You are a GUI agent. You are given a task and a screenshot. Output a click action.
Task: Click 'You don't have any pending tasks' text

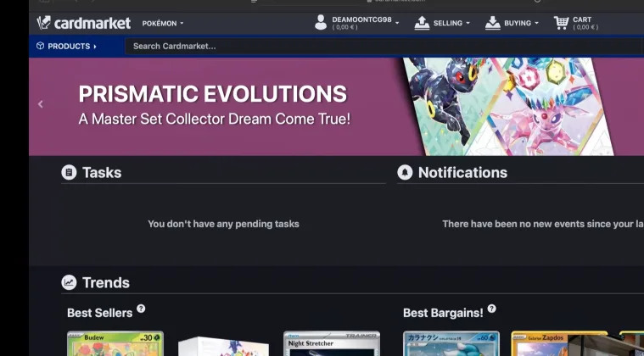[223, 224]
